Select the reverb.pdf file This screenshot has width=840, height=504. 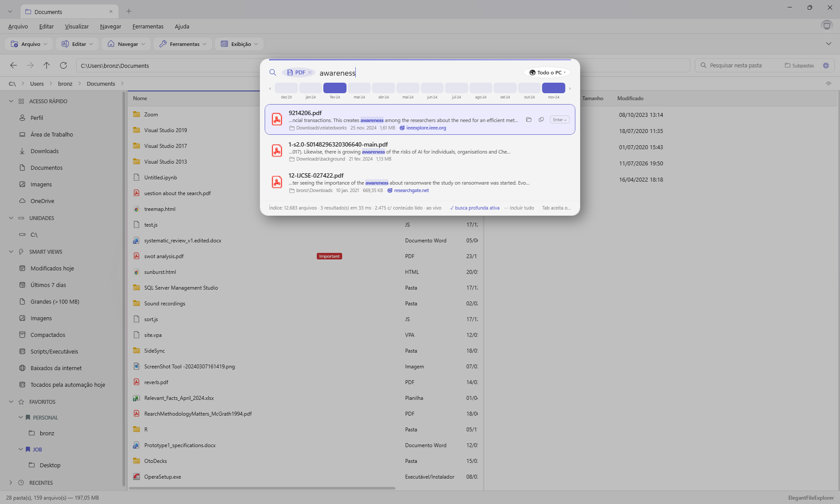156,382
